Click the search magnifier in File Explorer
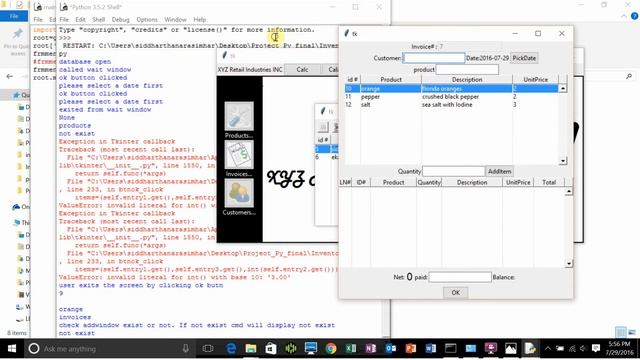This screenshot has width=640, height=360. (629, 76)
